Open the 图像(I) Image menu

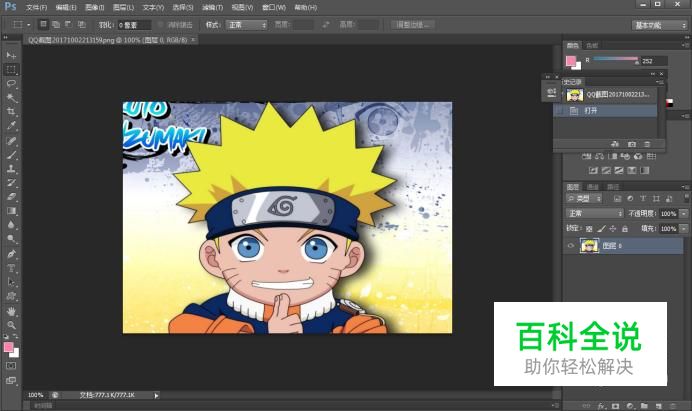[x=94, y=8]
